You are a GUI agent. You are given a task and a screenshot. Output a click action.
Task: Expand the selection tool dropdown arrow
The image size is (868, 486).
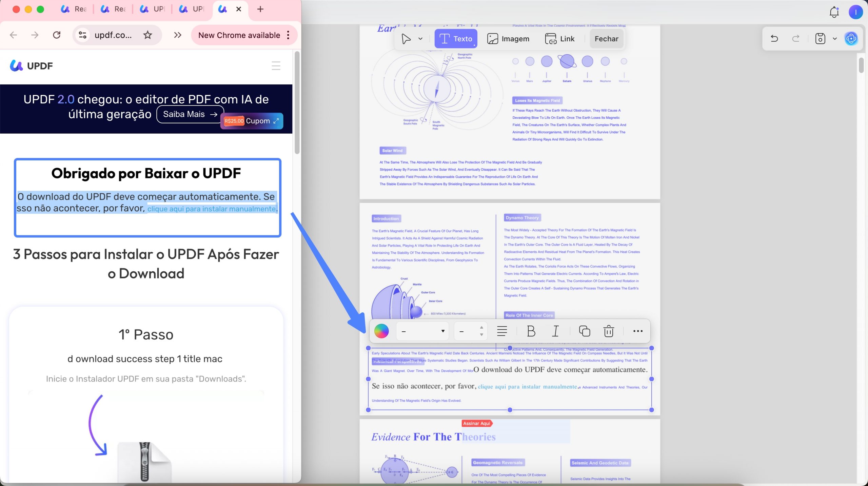420,39
